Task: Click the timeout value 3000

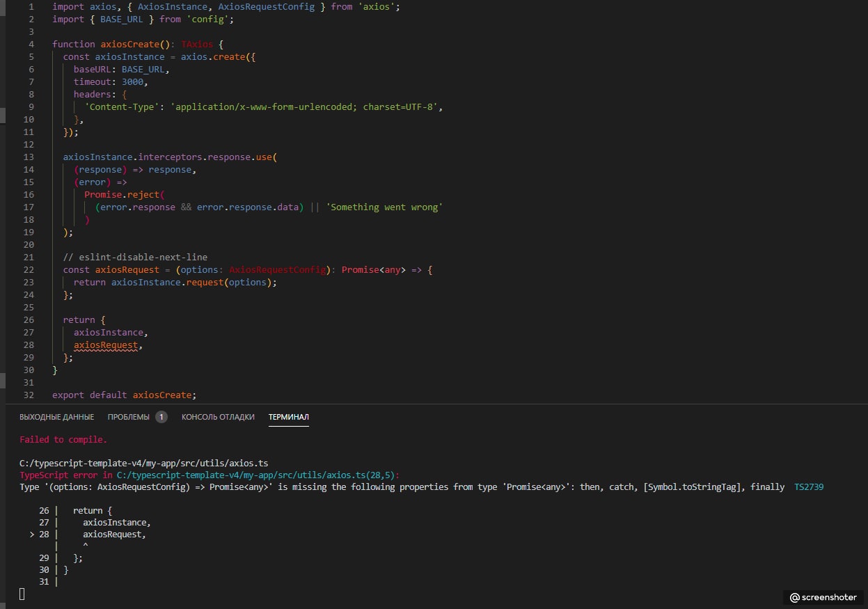Action: pyautogui.click(x=132, y=82)
